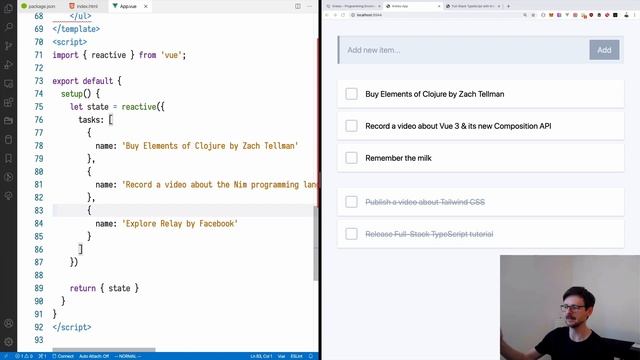Image resolution: width=640 pixels, height=360 pixels.
Task: Split the editor to the right
Action: (x=298, y=6)
